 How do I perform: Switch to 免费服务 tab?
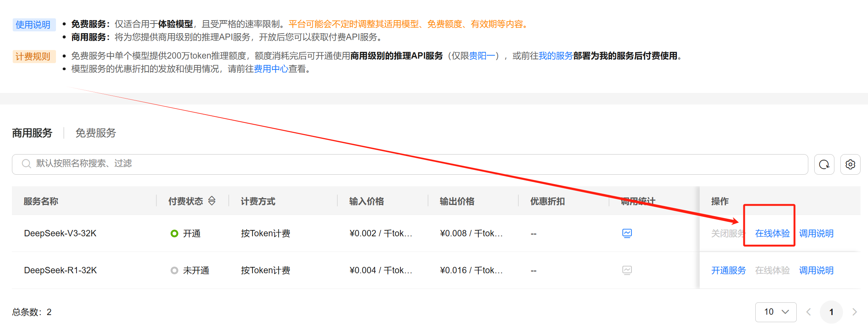(x=96, y=133)
